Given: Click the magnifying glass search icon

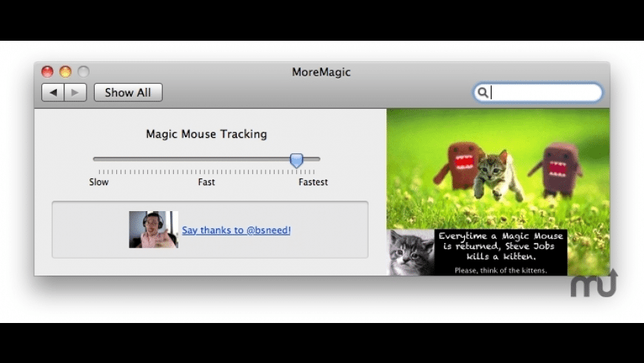Looking at the screenshot, I should click(483, 93).
